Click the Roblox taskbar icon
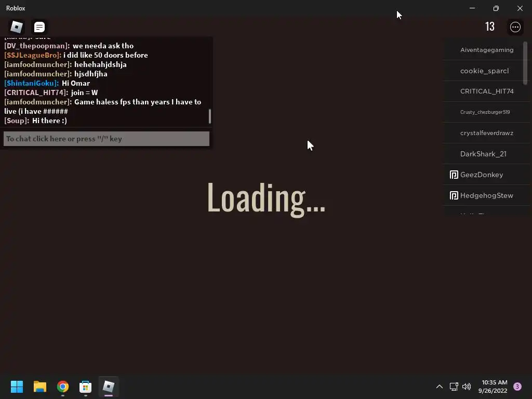Screen dimensions: 532x399 (109, 387)
